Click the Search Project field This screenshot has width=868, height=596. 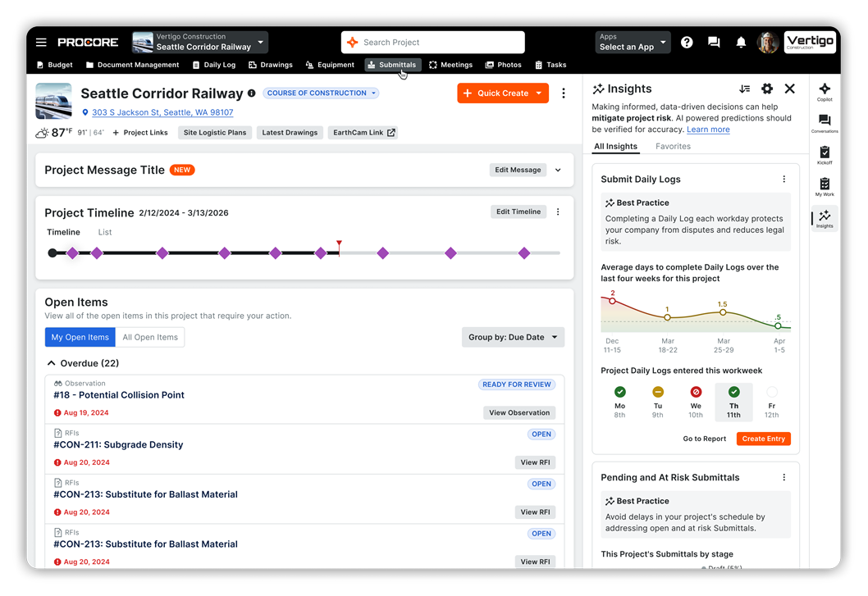click(x=433, y=42)
